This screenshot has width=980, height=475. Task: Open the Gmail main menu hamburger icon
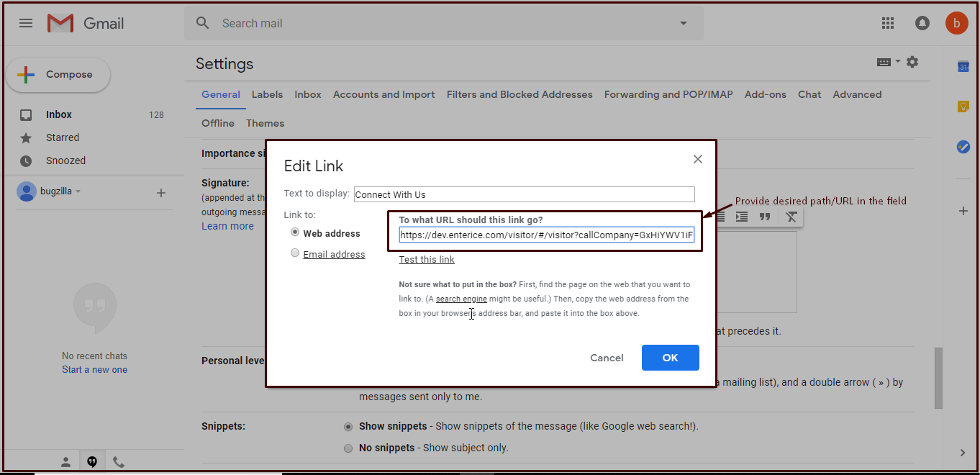26,23
